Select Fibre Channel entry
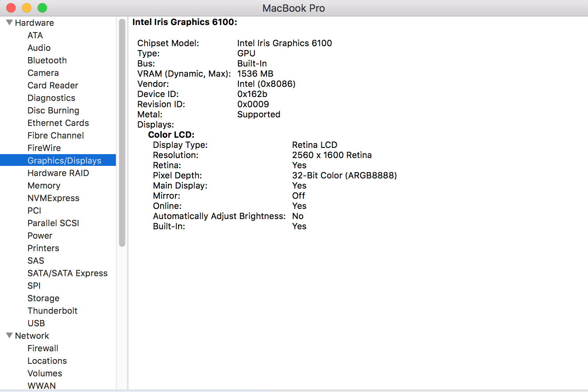The image size is (588, 392). (x=56, y=135)
